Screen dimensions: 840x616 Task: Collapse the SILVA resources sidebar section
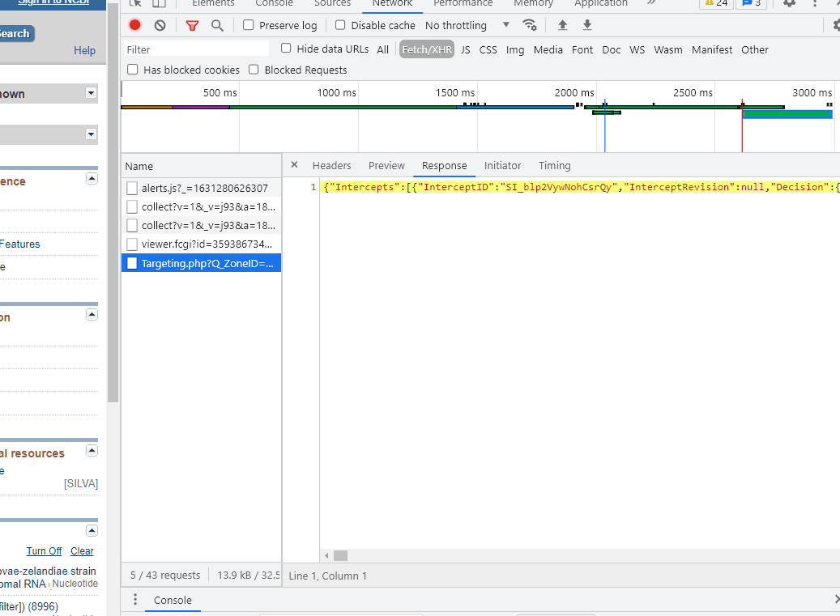pyautogui.click(x=92, y=450)
